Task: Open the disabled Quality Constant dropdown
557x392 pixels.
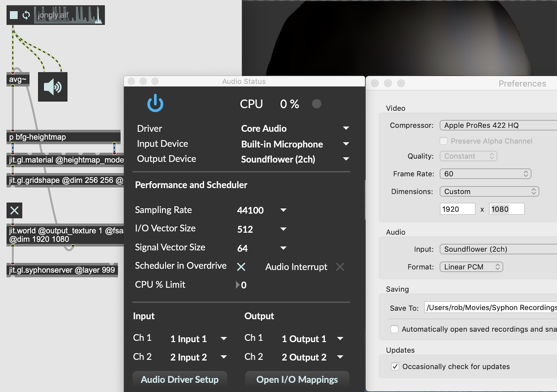Action: pyautogui.click(x=468, y=156)
